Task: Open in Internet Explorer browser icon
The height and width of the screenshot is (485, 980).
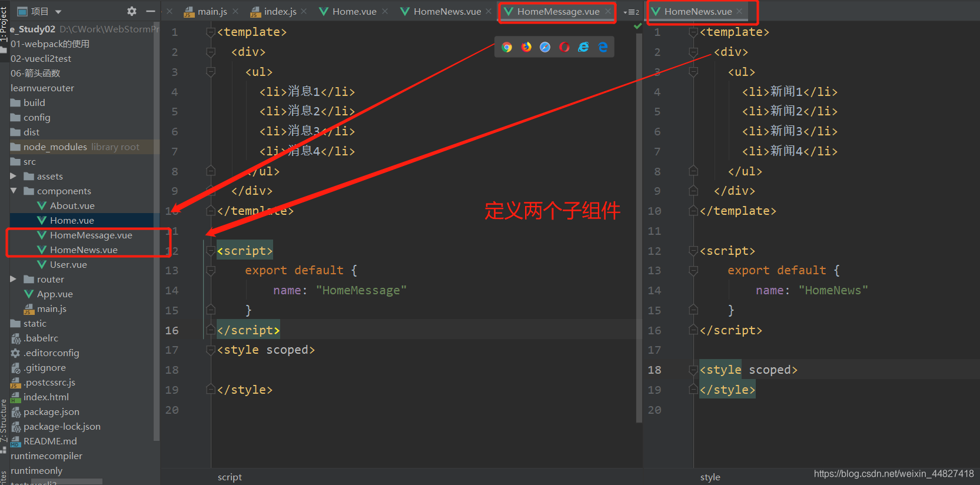Action: pos(583,47)
